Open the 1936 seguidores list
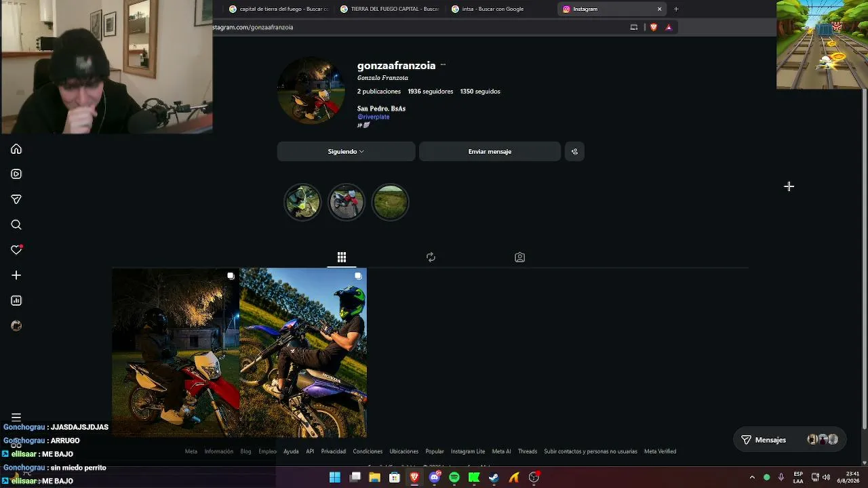The image size is (868, 488). (430, 91)
